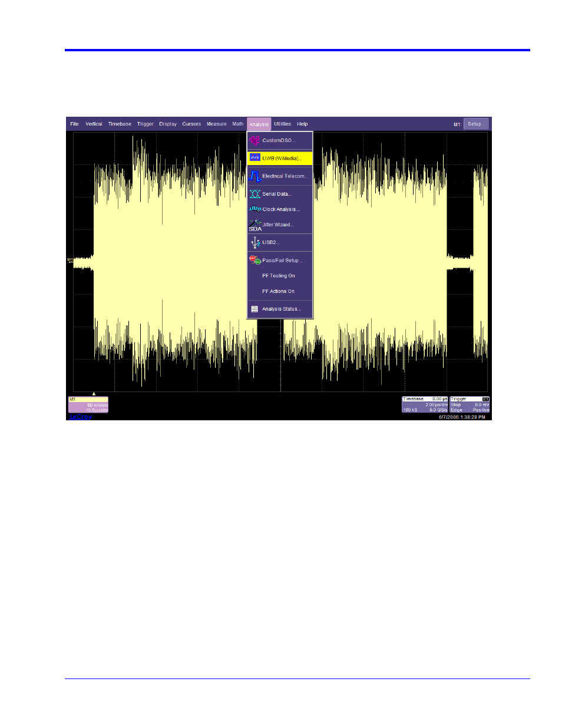This screenshot has height=728, width=562.
Task: Open the Trigger descriptor box
Action: click(x=470, y=404)
